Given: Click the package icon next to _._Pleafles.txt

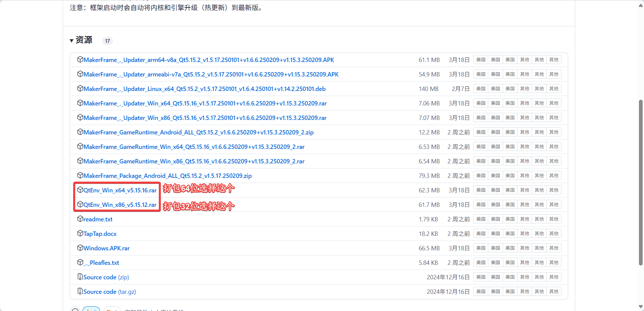Looking at the screenshot, I should point(80,262).
